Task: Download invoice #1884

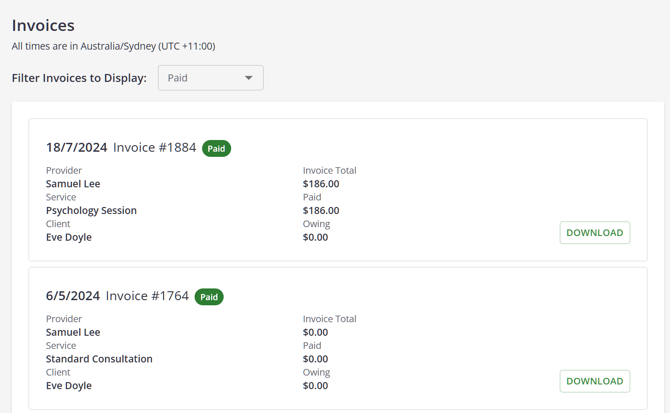Action: click(x=594, y=233)
